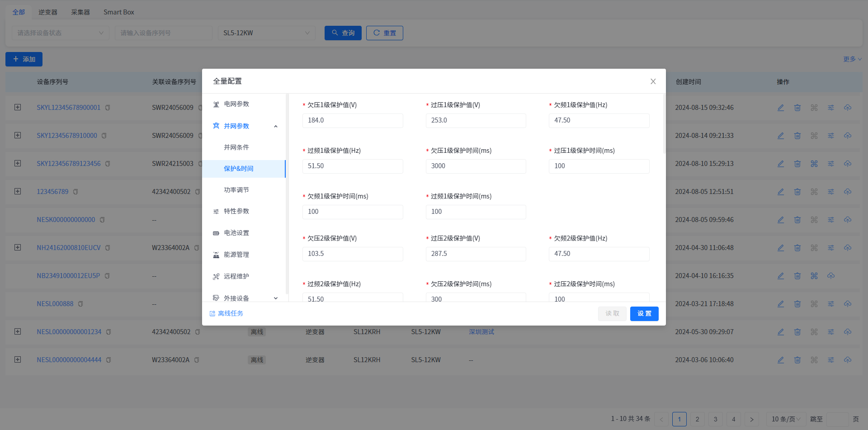This screenshot has width=868, height=430.
Task: Expand the 外接设备 menu section
Action: point(276,298)
